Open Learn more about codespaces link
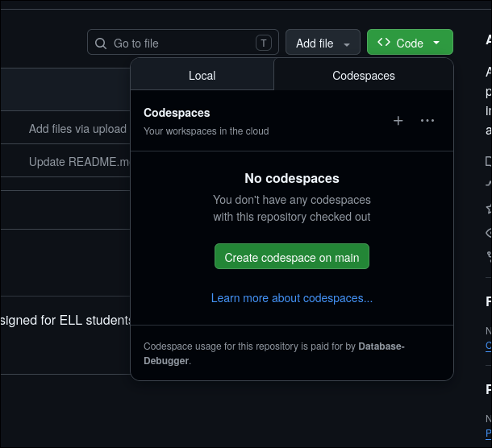The image size is (492, 448). pos(292,298)
